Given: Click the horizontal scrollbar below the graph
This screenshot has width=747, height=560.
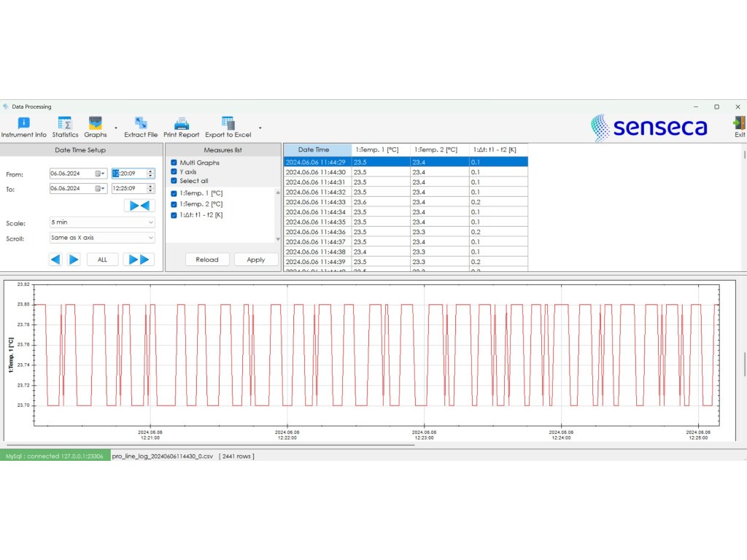Looking at the screenshot, I should pos(212,445).
